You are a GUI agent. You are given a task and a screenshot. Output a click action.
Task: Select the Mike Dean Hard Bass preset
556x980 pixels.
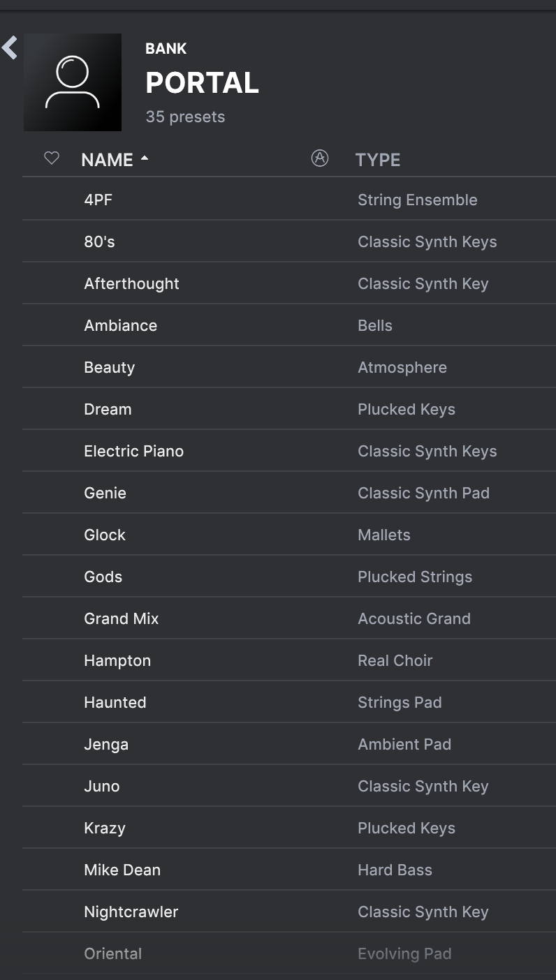point(289,870)
